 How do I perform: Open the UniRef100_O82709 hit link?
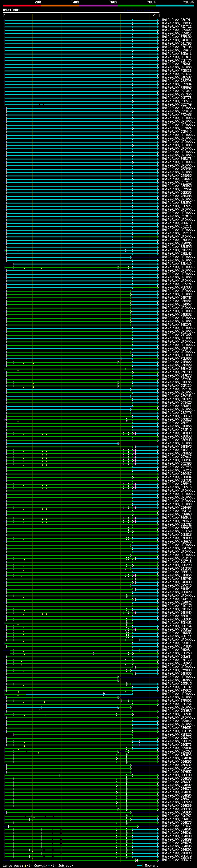tap(177, 104)
